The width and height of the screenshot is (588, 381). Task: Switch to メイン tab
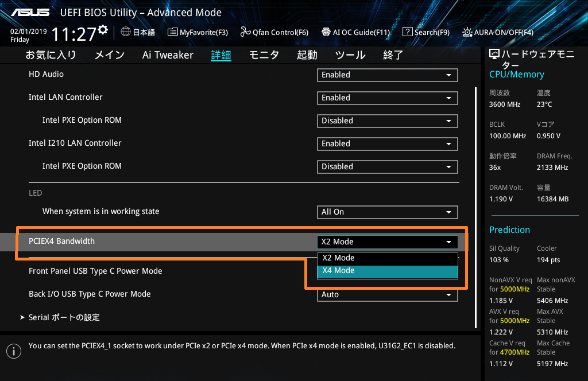click(110, 55)
